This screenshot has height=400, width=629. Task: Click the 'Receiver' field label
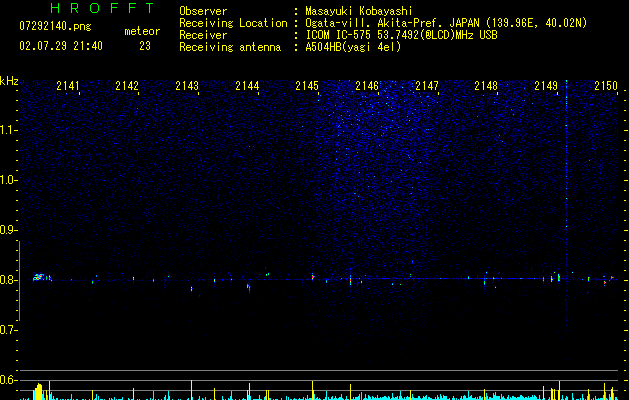(203, 35)
